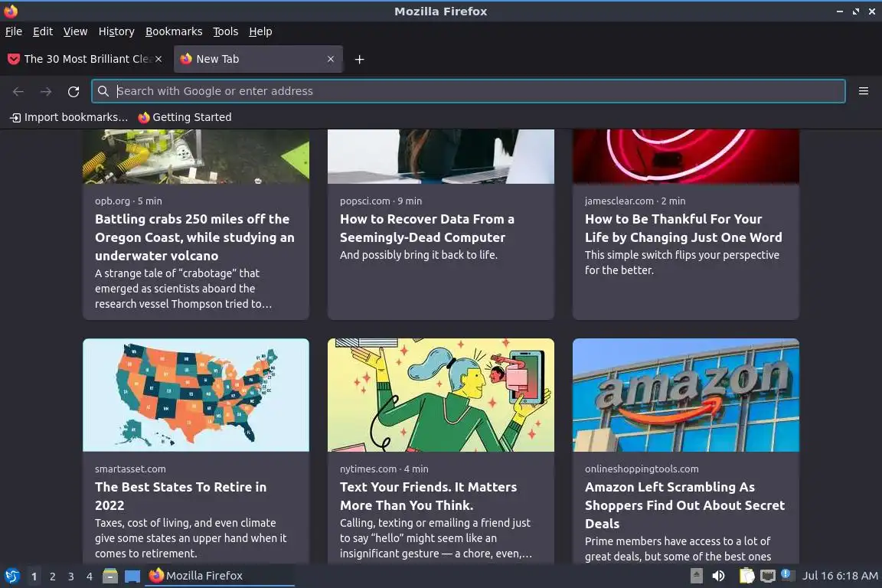Click the Pocket icon on first tab

coord(14,59)
